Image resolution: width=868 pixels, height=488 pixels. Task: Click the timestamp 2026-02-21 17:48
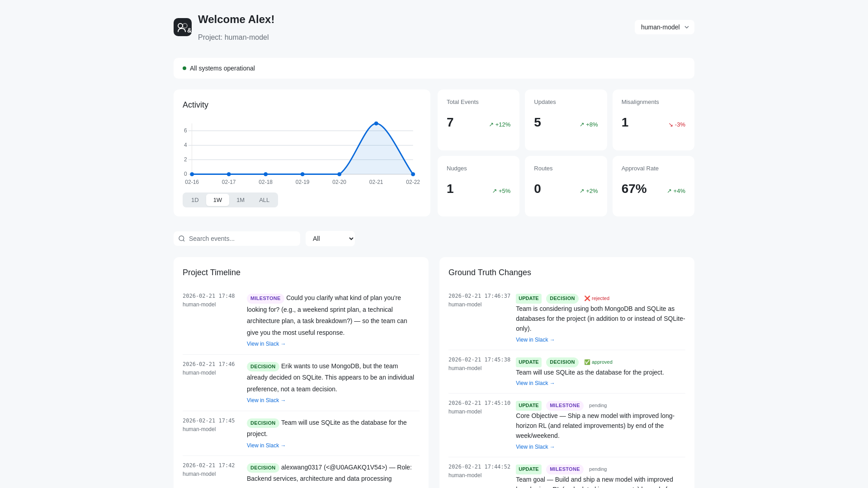[x=209, y=296]
